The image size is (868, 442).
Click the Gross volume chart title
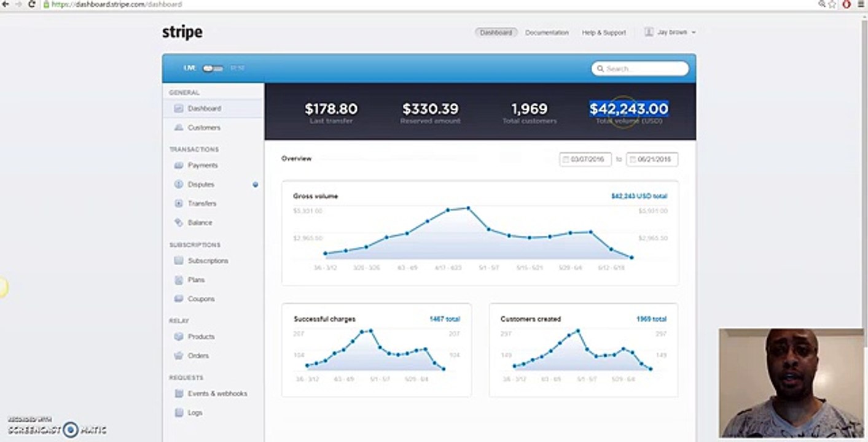[x=315, y=196]
